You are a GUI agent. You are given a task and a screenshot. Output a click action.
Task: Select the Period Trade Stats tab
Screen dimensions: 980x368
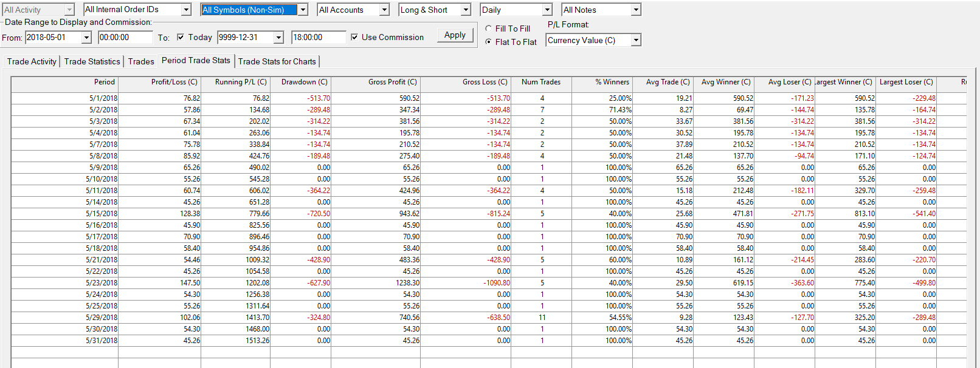coord(196,60)
